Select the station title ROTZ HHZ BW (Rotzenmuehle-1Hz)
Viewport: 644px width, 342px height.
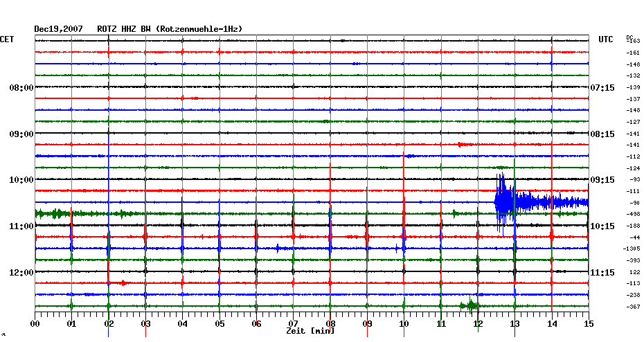(x=170, y=29)
